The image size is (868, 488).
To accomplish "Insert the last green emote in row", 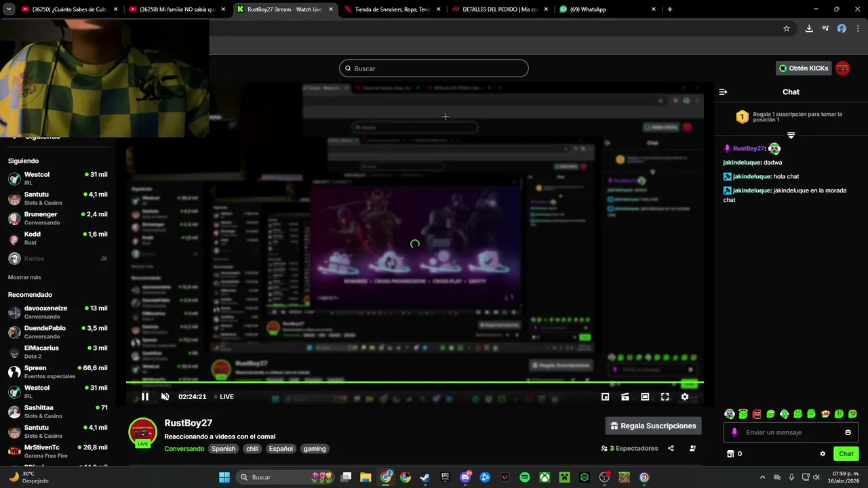I will click(x=852, y=413).
